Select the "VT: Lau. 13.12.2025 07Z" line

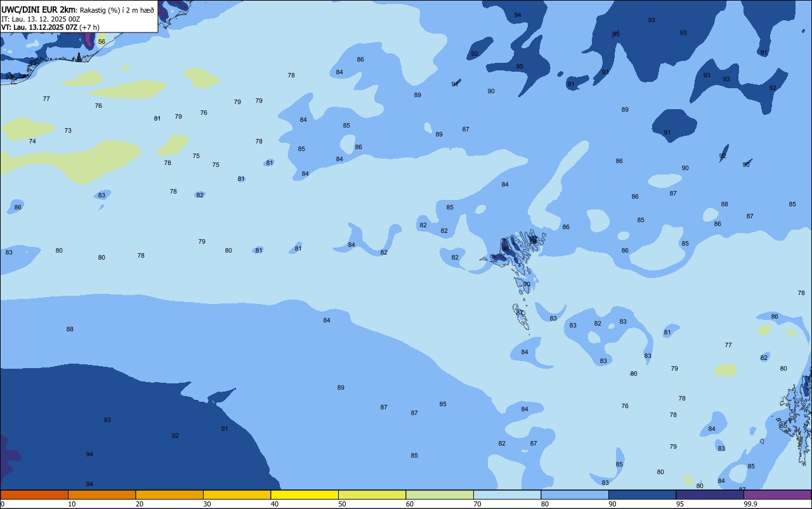pyautogui.click(x=39, y=27)
